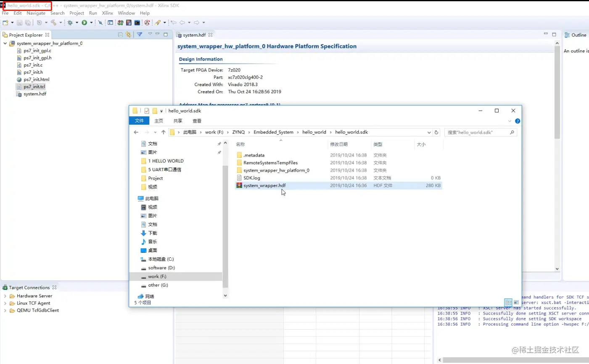Click hello_world breadcrumb segment
Screen dimensions: 589x364
[314, 132]
